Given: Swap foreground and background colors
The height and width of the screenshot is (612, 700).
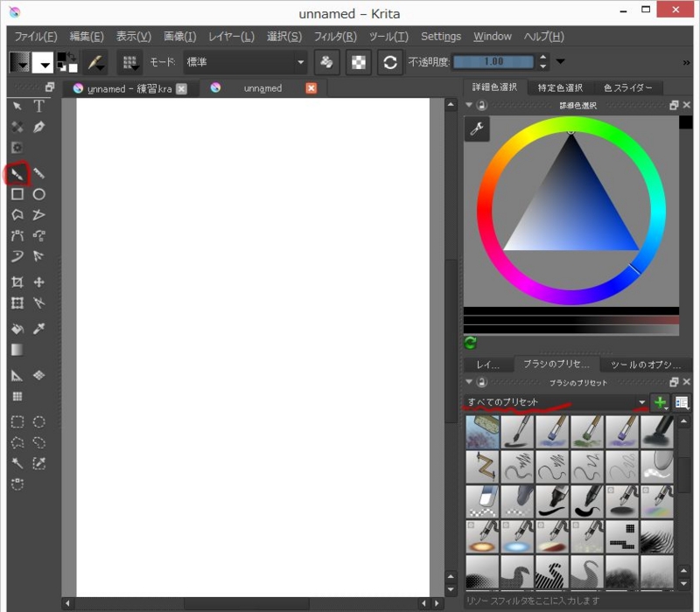Looking at the screenshot, I should click(x=72, y=56).
